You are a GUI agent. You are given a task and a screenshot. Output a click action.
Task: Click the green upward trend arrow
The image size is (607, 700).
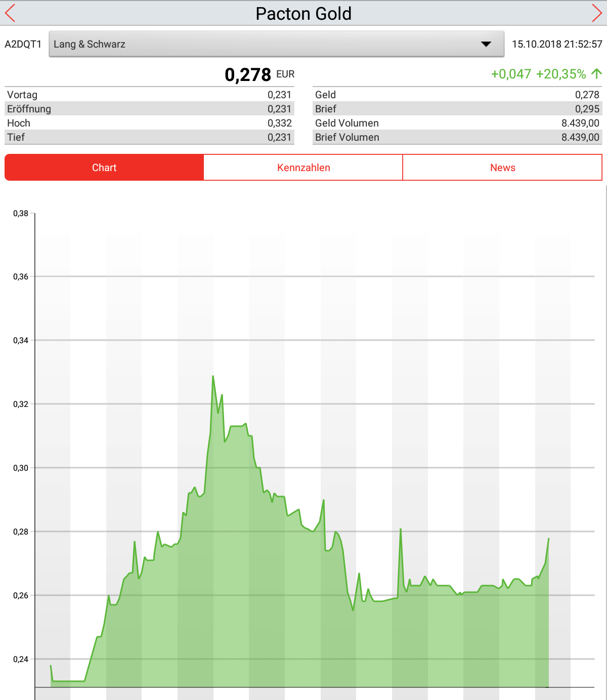click(x=596, y=74)
